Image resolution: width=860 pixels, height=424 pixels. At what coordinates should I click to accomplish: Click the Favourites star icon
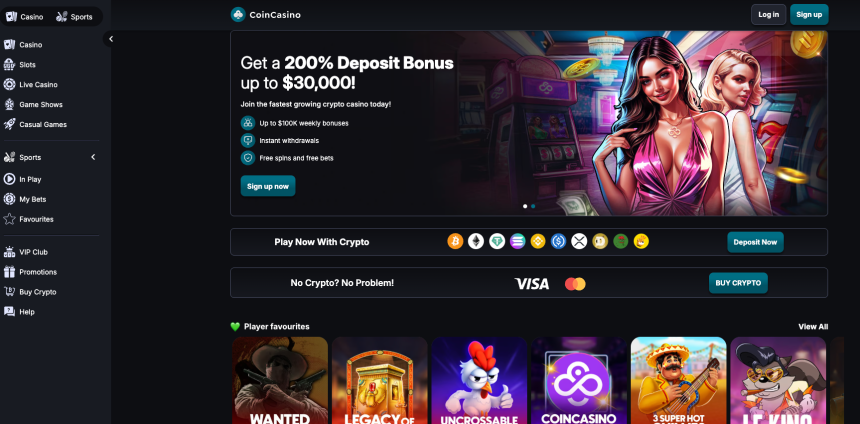pyautogui.click(x=9, y=219)
